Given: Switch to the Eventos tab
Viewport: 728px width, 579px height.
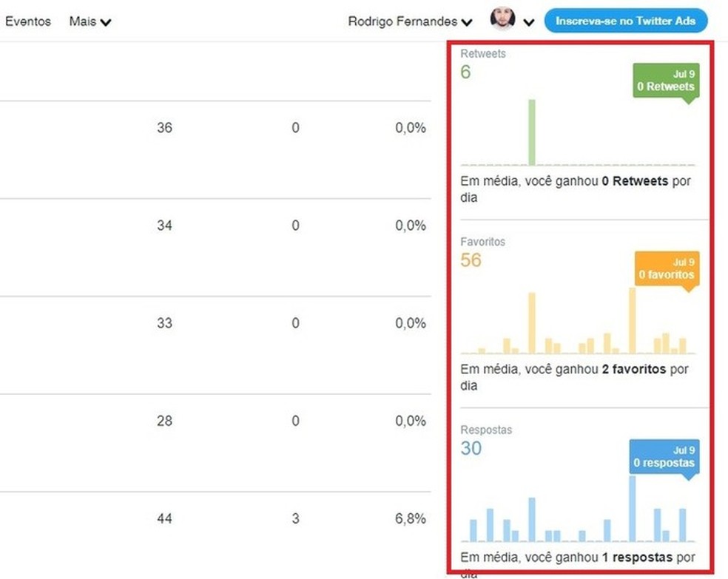Looking at the screenshot, I should (28, 21).
